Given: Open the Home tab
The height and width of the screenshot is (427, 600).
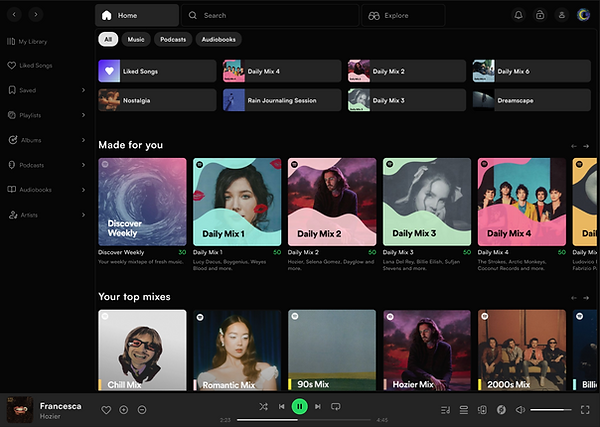Looking at the screenshot, I should [137, 15].
